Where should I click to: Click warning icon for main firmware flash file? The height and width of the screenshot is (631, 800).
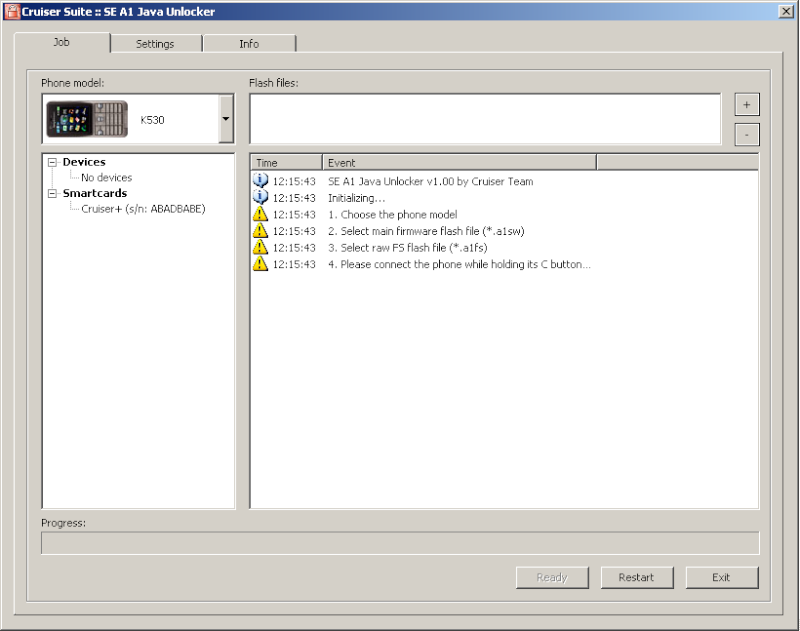[x=260, y=231]
